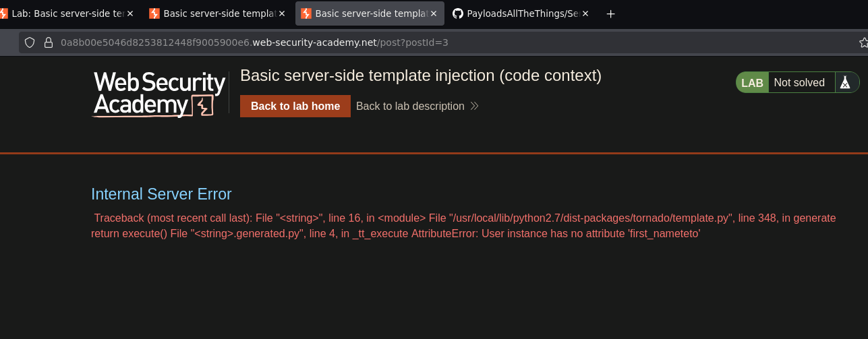Click the flask icon in lab status
Viewport: 868px width, 339px height.
pos(844,83)
